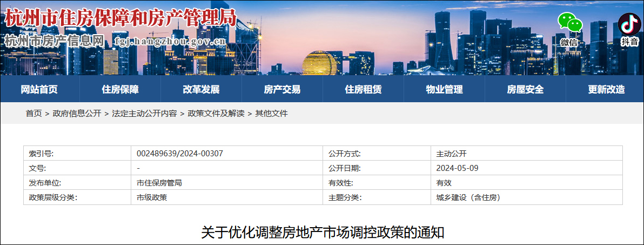This screenshot has height=245, width=644.
Task: Click the article title 关于优化调整房地产市场调控政策的通知
Action: (323, 232)
